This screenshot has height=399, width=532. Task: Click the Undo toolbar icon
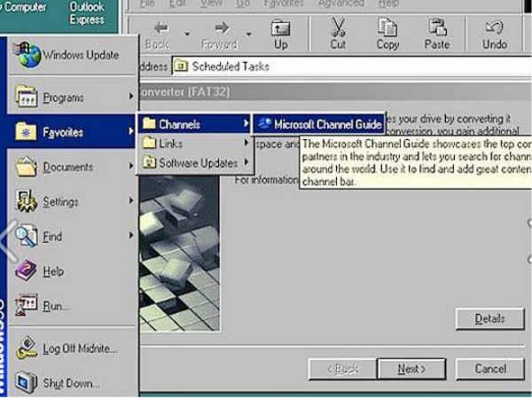point(495,27)
